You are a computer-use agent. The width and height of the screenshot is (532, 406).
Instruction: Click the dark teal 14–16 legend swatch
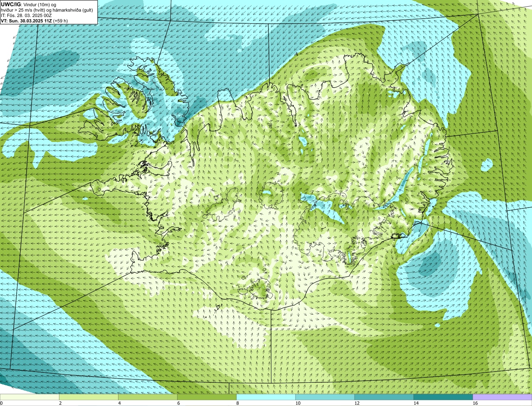click(443, 397)
